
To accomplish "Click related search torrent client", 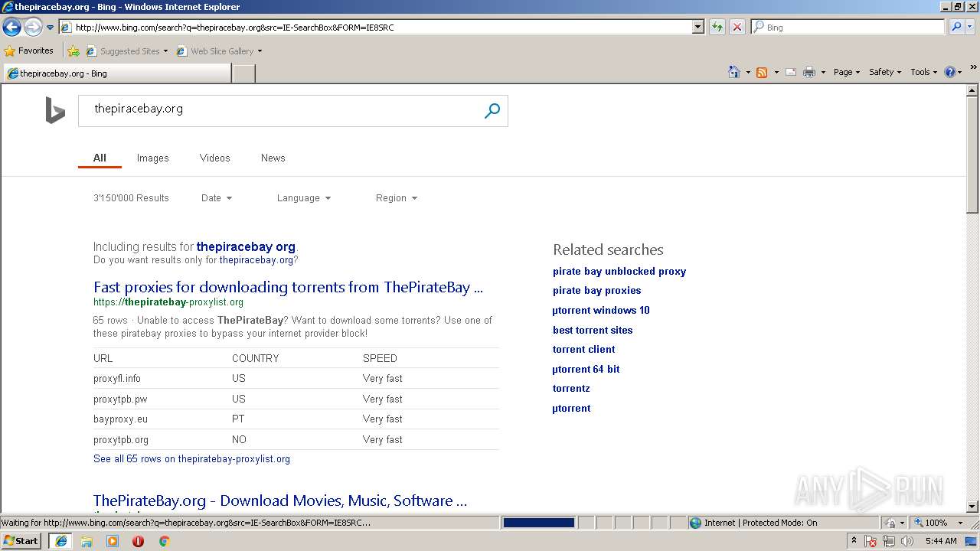I will click(x=584, y=349).
